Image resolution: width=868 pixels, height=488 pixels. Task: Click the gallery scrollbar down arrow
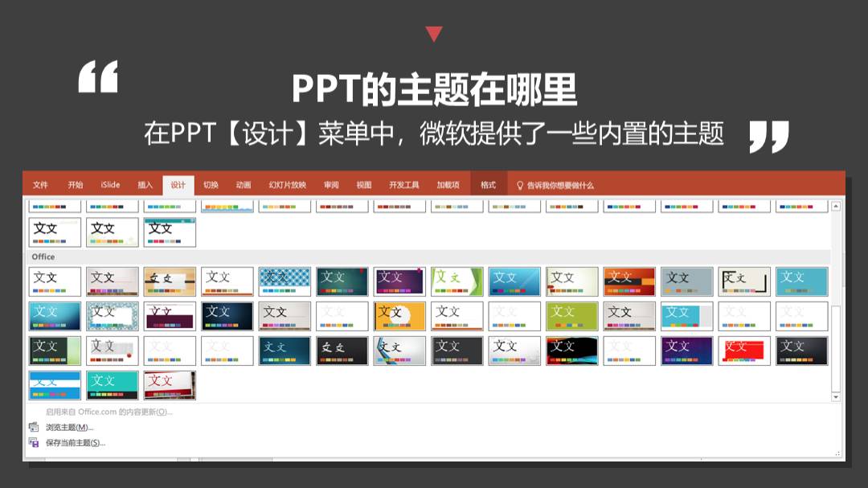tap(836, 397)
